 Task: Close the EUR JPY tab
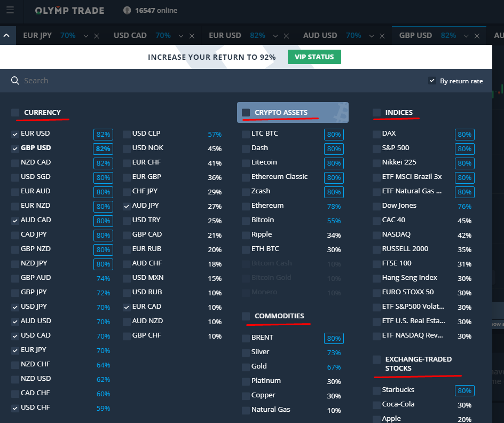[97, 36]
